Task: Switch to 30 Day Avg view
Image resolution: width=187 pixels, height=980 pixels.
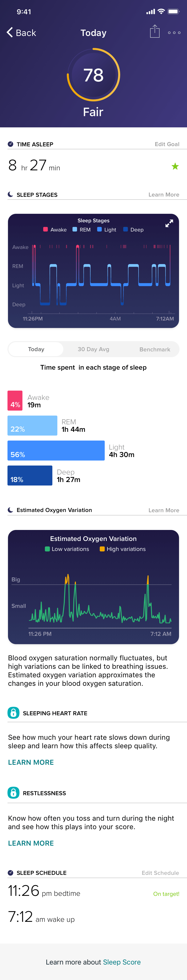Action: click(93, 349)
